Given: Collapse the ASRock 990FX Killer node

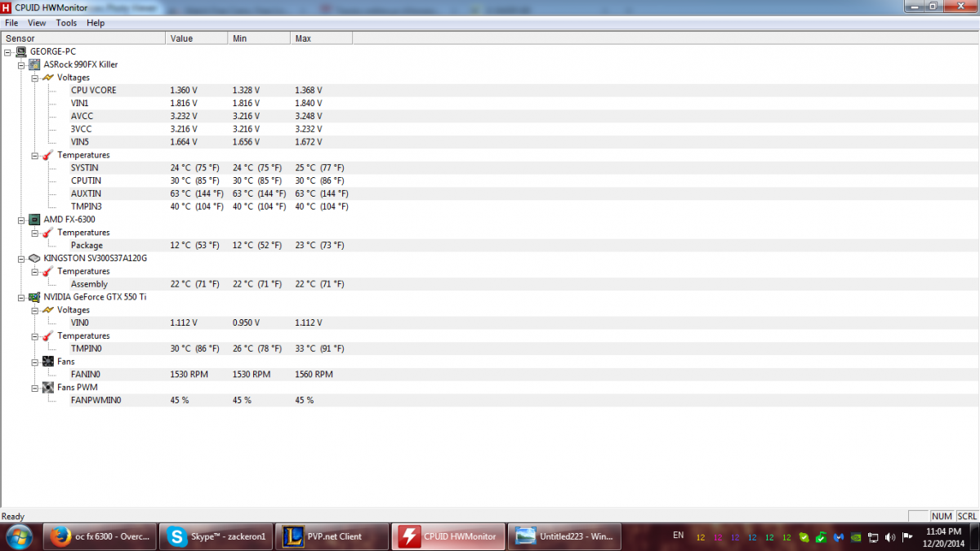Looking at the screenshot, I should 21,64.
